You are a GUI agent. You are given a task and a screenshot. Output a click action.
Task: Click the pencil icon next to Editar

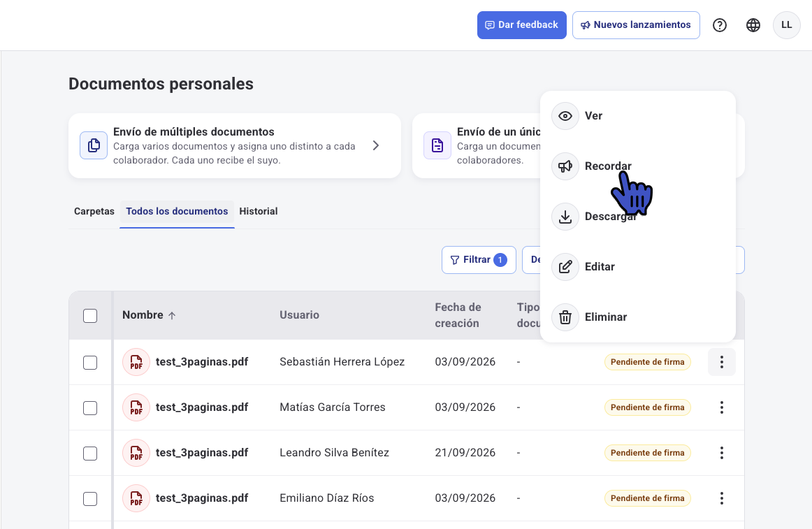[x=565, y=266]
